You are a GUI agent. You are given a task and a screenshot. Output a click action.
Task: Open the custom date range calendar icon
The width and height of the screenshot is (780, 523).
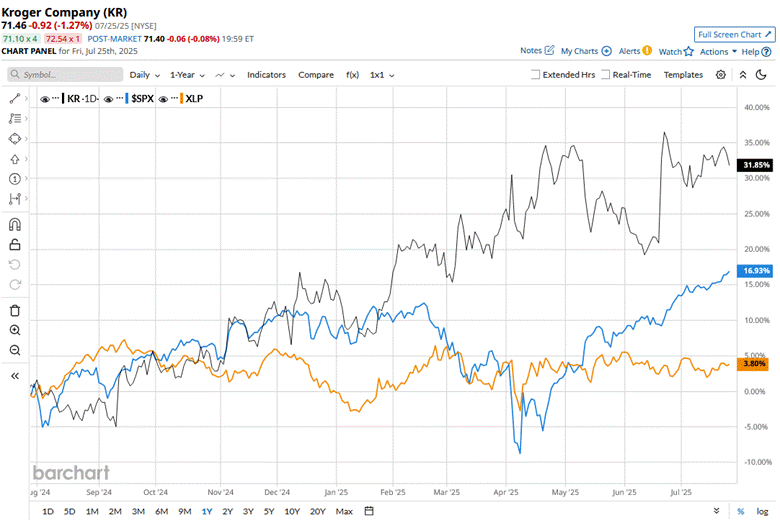369,511
